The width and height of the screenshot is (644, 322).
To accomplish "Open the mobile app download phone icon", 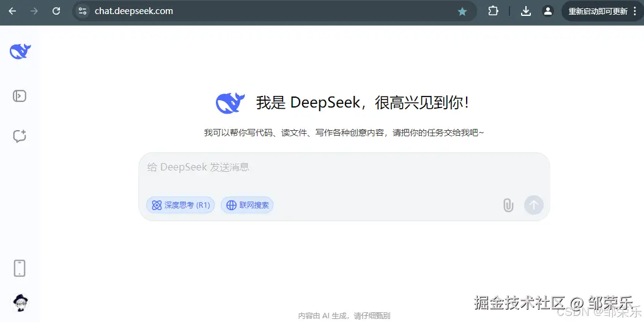I will (20, 268).
